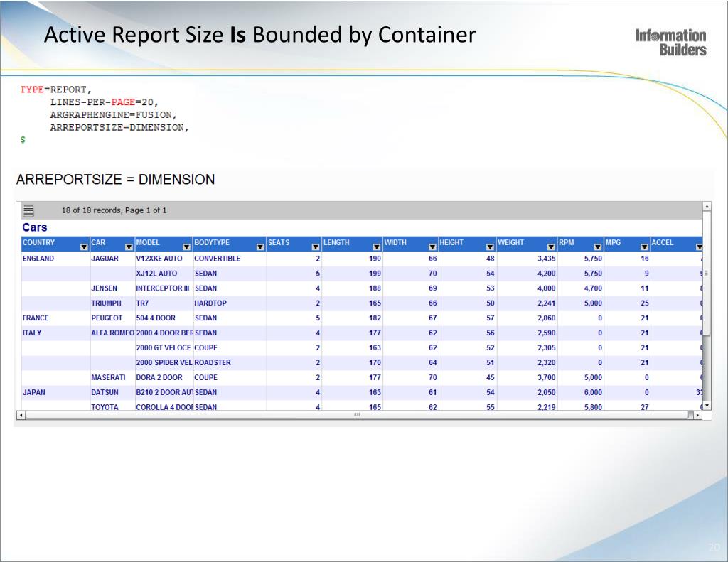Open the report menu icon beside record count
728x562 pixels.
pyautogui.click(x=28, y=210)
